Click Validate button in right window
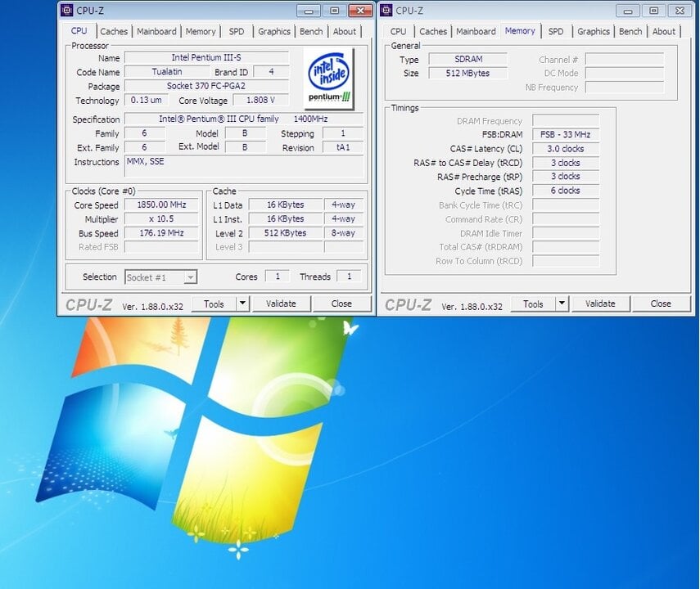Screen dimensions: 700x589 click(x=600, y=303)
